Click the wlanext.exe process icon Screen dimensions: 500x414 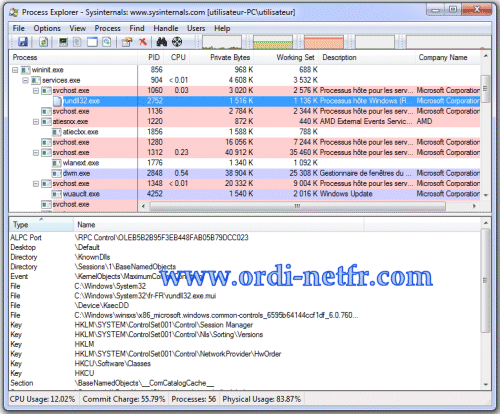click(x=57, y=163)
